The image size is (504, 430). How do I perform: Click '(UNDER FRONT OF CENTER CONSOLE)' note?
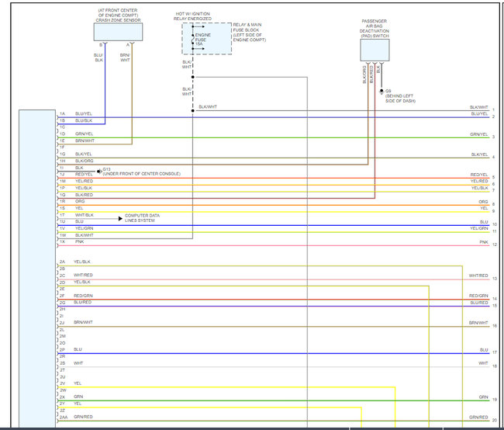pyautogui.click(x=141, y=174)
